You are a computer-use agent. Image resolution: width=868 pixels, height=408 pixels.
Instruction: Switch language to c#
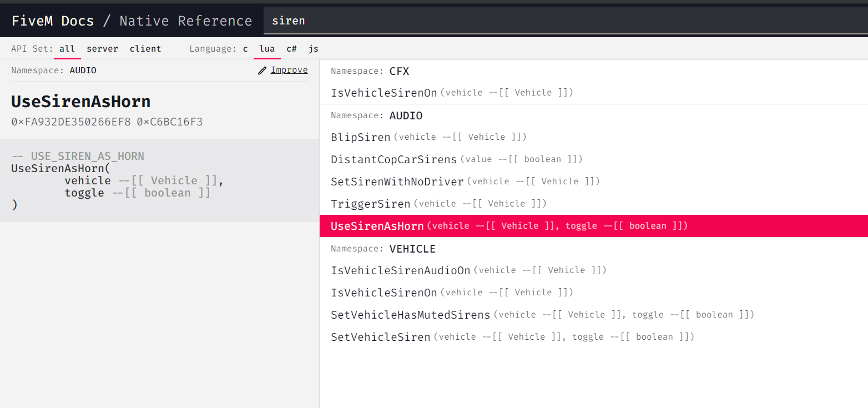pyautogui.click(x=291, y=49)
